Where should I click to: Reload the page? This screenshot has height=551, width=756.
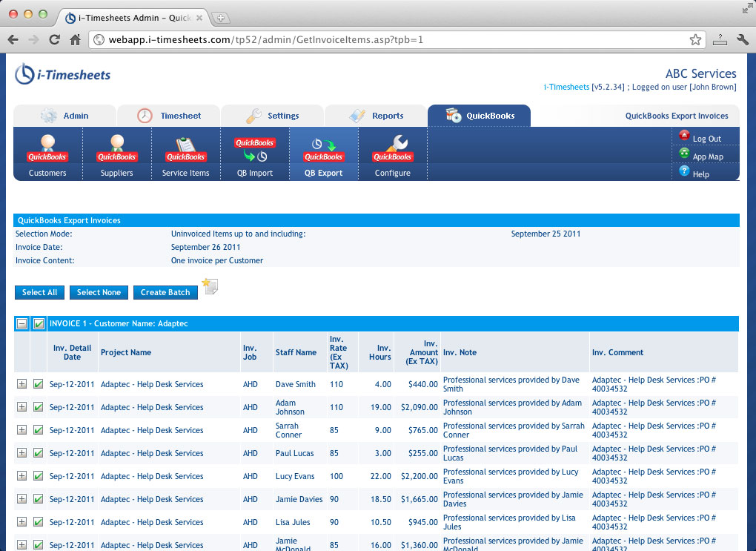point(55,39)
